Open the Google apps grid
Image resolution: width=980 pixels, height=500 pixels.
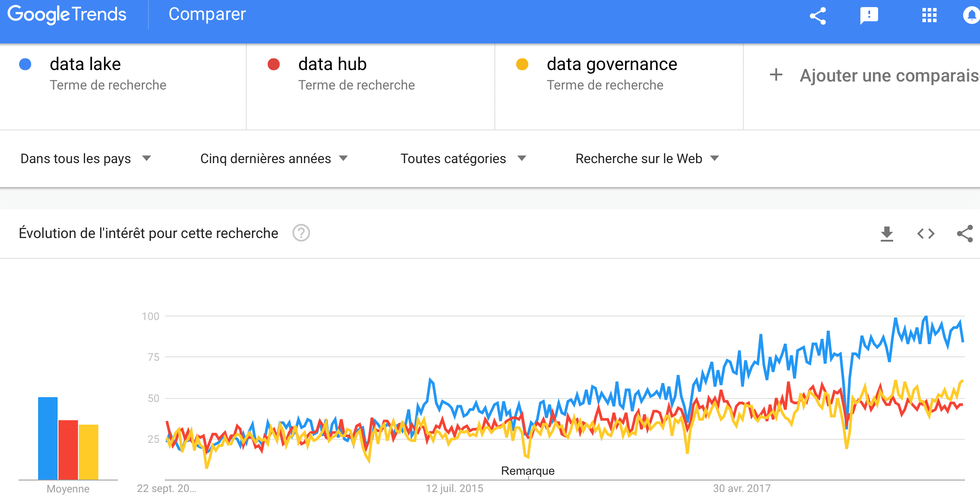point(929,16)
